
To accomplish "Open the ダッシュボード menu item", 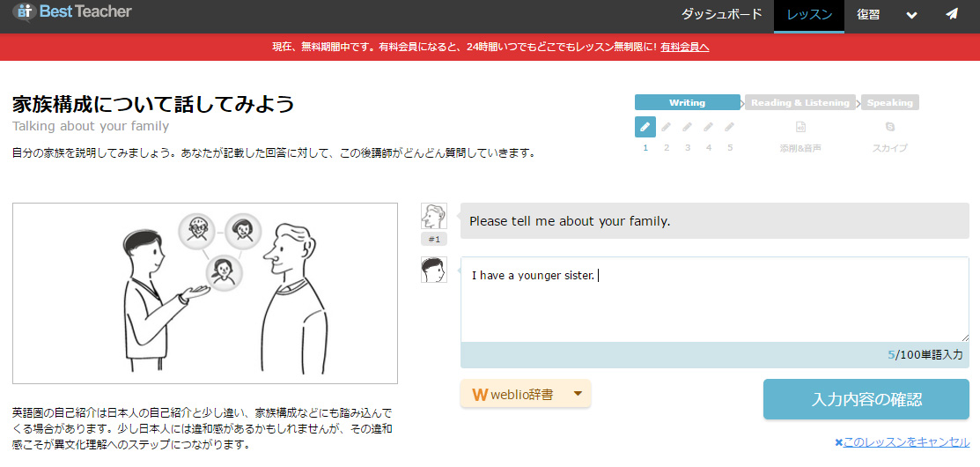I will (x=721, y=15).
